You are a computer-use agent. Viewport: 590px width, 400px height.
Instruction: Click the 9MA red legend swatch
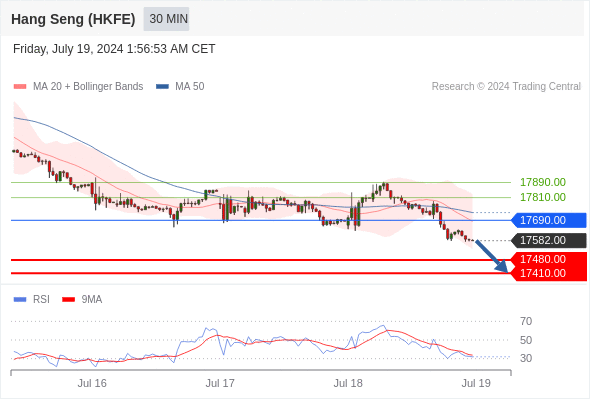pos(68,300)
